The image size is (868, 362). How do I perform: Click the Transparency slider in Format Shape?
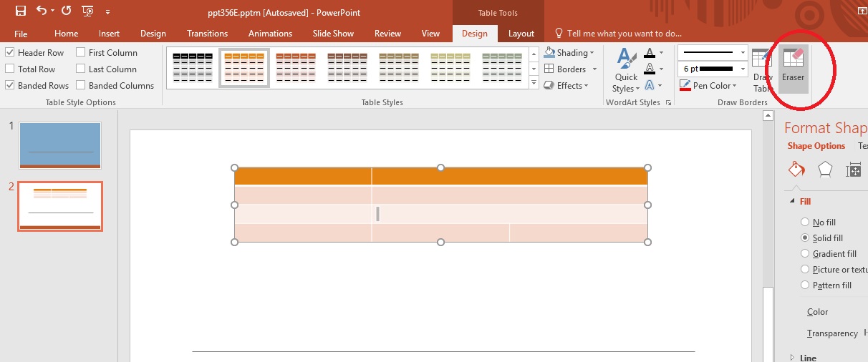(866, 333)
